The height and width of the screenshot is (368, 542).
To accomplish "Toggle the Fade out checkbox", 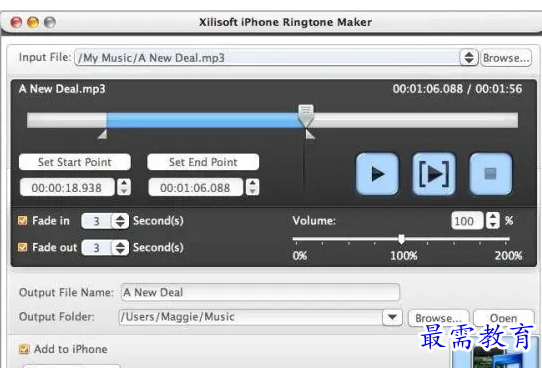I will (23, 247).
